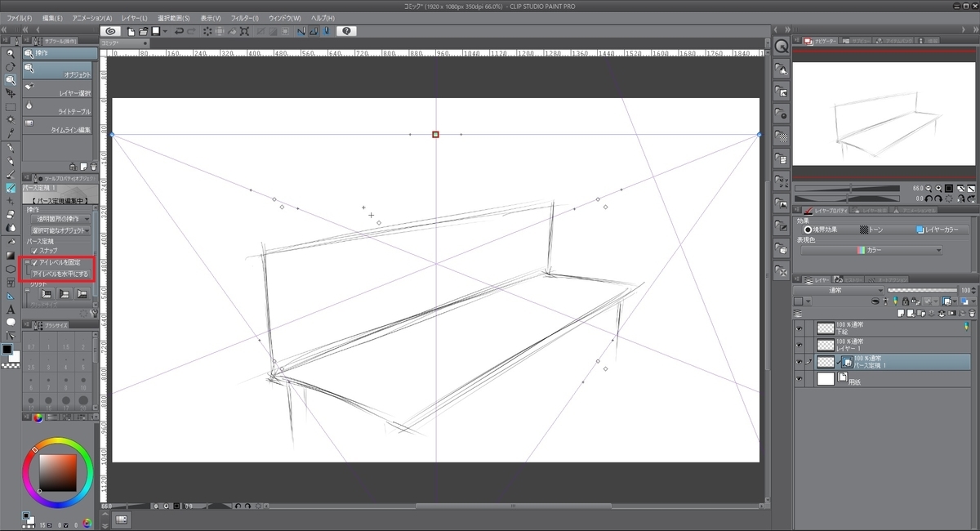980x531 pixels.
Task: Select ライトテーブル sub tool
Action: coord(57,107)
